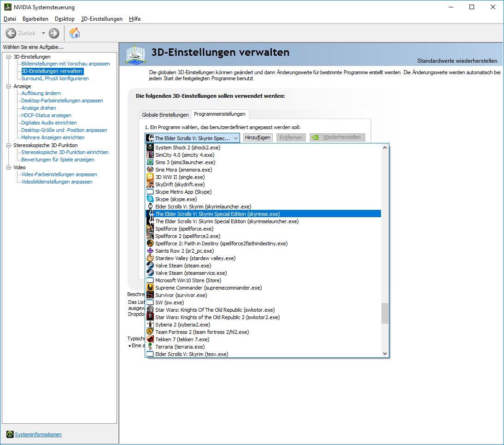Click the Sine Mora icon

150,170
